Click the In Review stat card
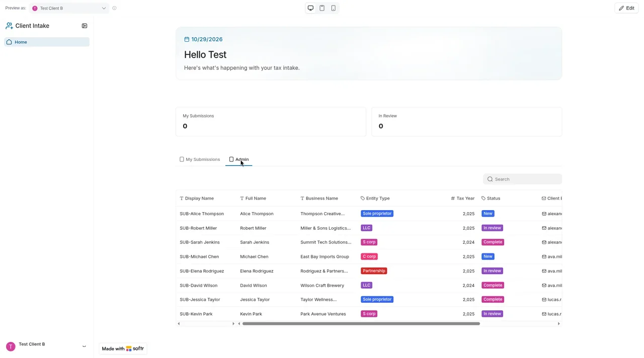This screenshot has height=358, width=644. [466, 121]
